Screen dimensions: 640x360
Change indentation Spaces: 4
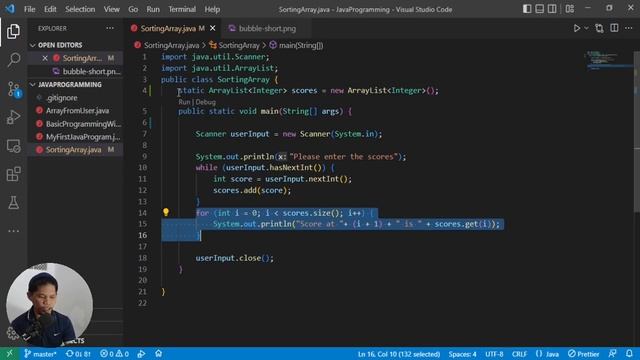point(462,353)
